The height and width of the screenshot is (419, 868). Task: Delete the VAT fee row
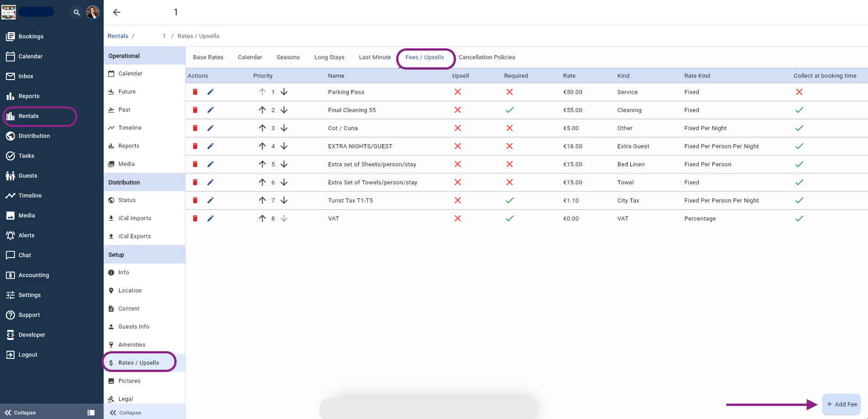coord(195,218)
